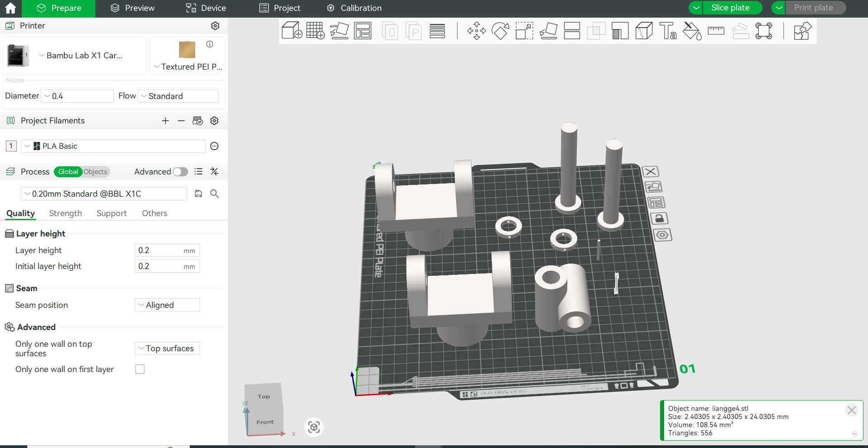The width and height of the screenshot is (868, 448).
Task: Select the Scale tool in toolbar
Action: 524,31
